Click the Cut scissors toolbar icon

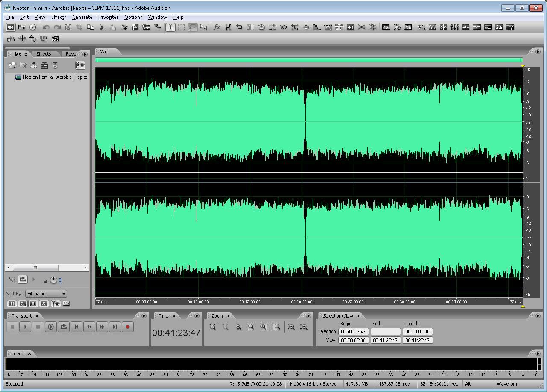click(x=102, y=27)
